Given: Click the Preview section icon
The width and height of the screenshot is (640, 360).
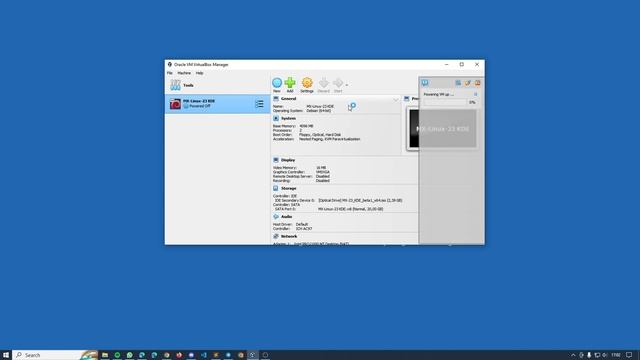Looking at the screenshot, I should click(407, 99).
